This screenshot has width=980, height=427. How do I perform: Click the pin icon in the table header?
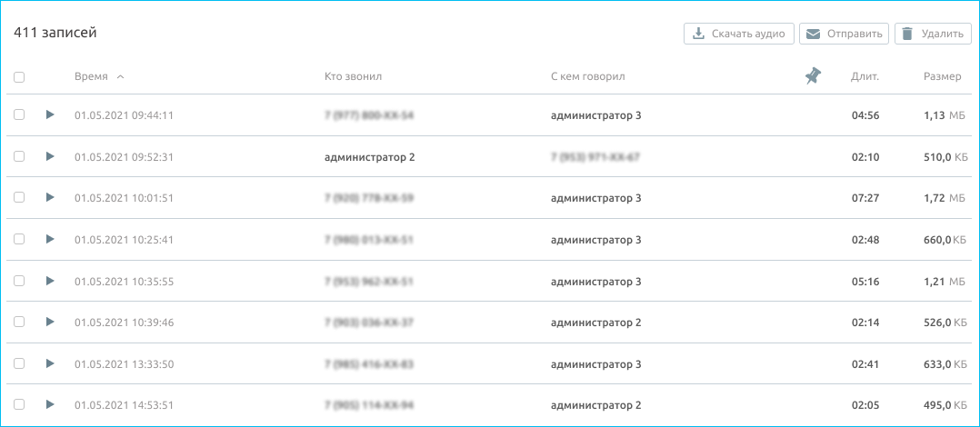click(x=813, y=76)
